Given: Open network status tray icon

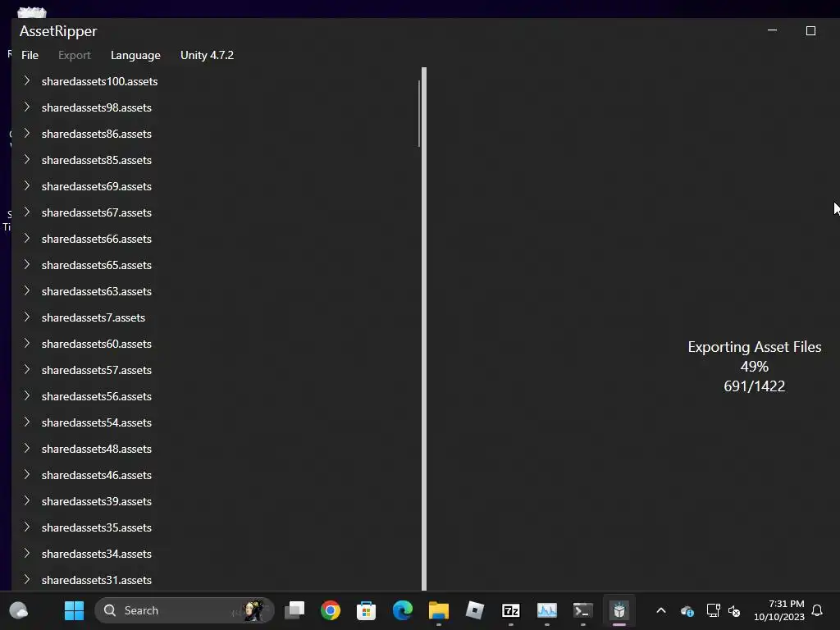Looking at the screenshot, I should [x=713, y=610].
